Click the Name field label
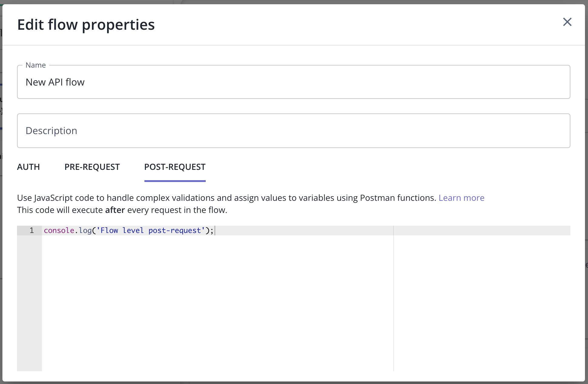Image resolution: width=588 pixels, height=384 pixels. [x=35, y=65]
